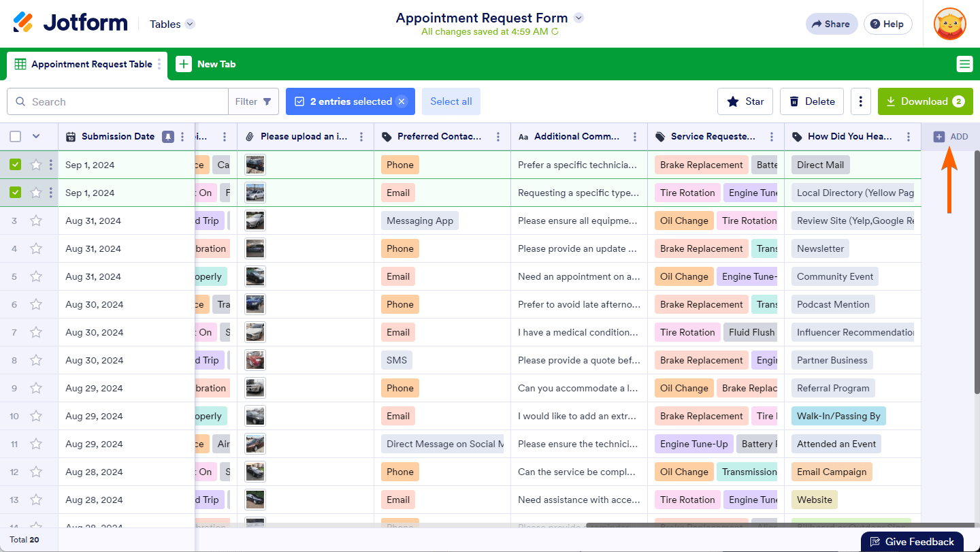Star the entry in row 3
Screen dimensions: 980x552
click(36, 221)
